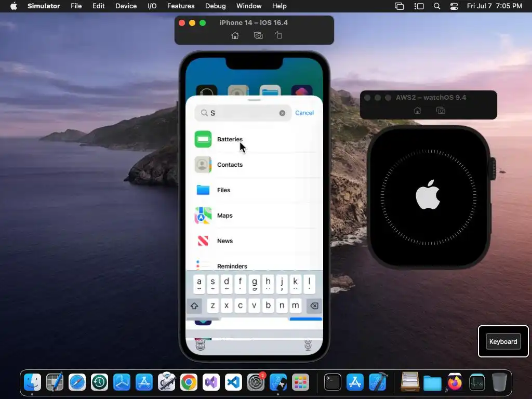Image resolution: width=532 pixels, height=399 pixels.
Task: Tap the 'z' key on the iPhone keyboard
Action: pyautogui.click(x=212, y=305)
